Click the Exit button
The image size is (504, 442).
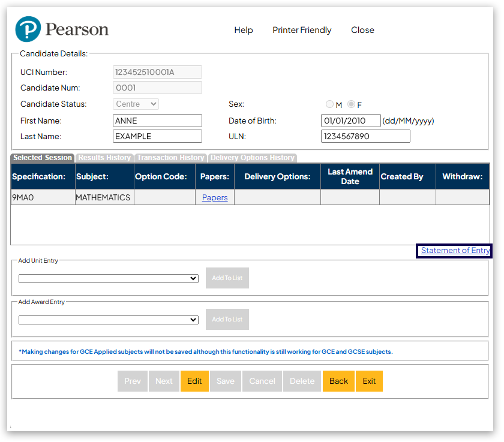point(369,381)
